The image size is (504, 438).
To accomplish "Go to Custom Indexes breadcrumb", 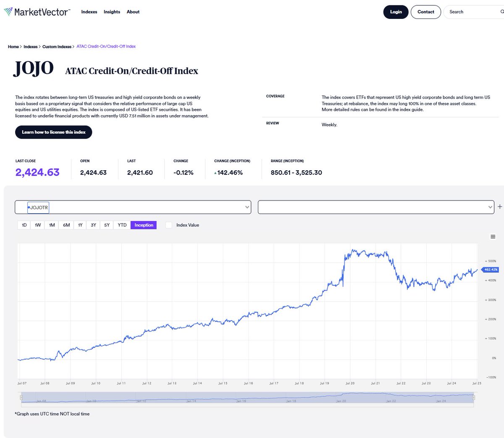I will pos(57,47).
